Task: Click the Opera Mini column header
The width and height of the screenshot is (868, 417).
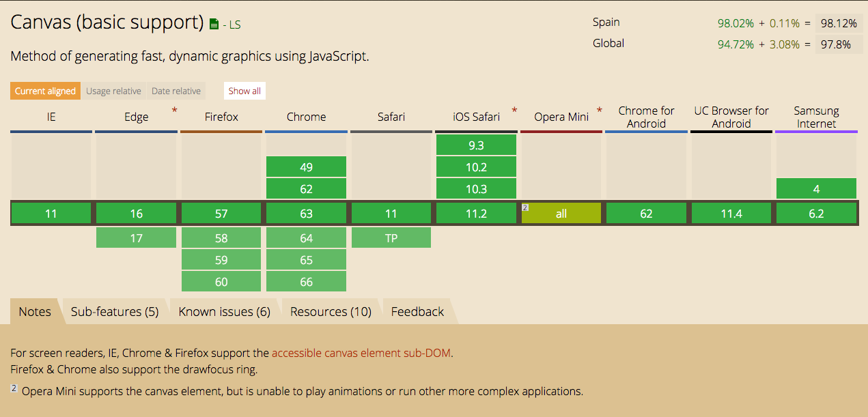Action: pos(561,117)
